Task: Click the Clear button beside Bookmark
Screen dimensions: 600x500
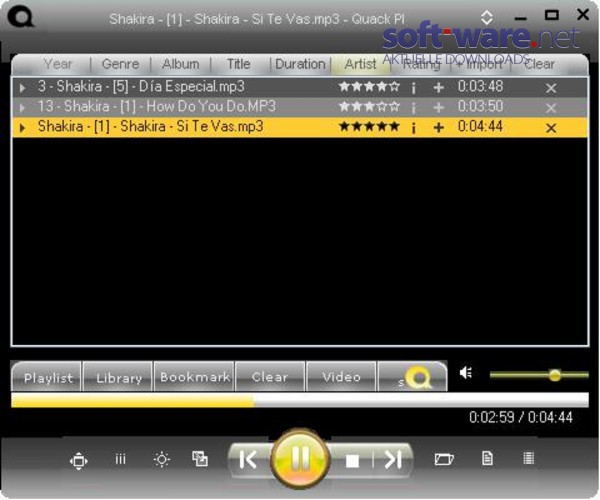Action: pos(270,376)
